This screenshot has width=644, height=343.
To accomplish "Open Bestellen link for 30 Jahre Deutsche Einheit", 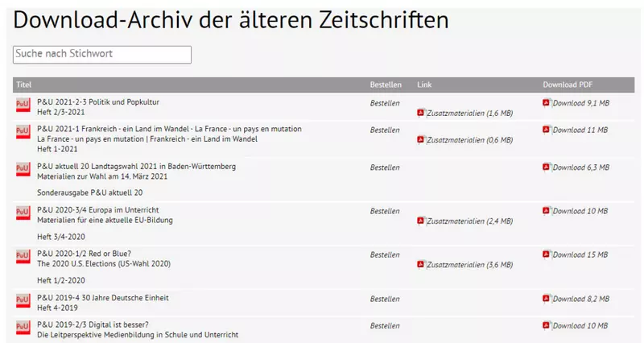I will 385,299.
